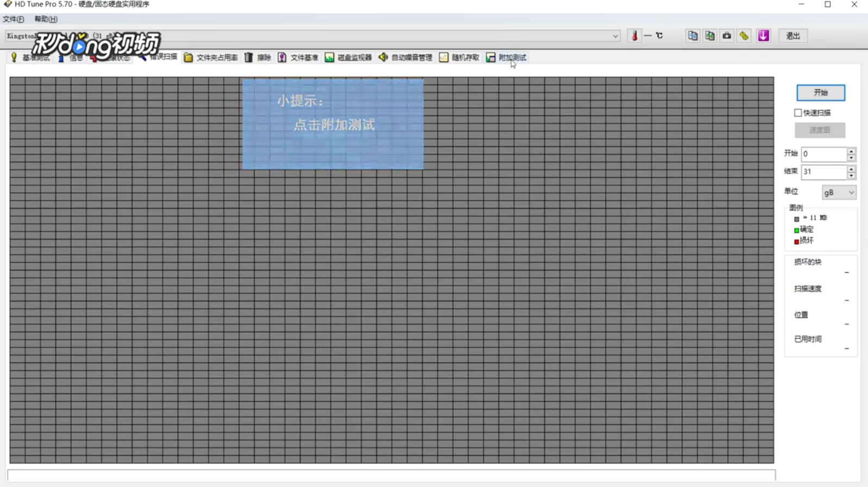Switch to the 磁盘监视器 tab
Image resolution: width=868 pixels, height=487 pixels.
click(x=348, y=58)
